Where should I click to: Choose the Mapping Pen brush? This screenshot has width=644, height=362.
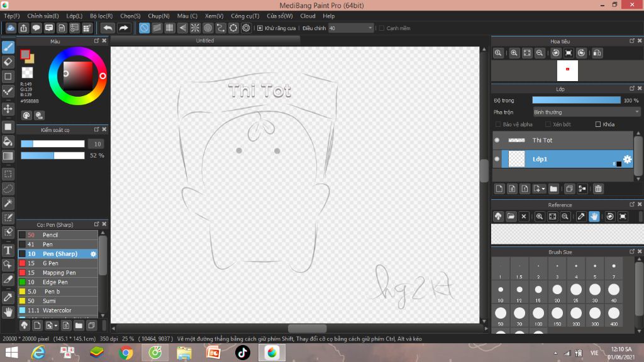tap(58, 273)
